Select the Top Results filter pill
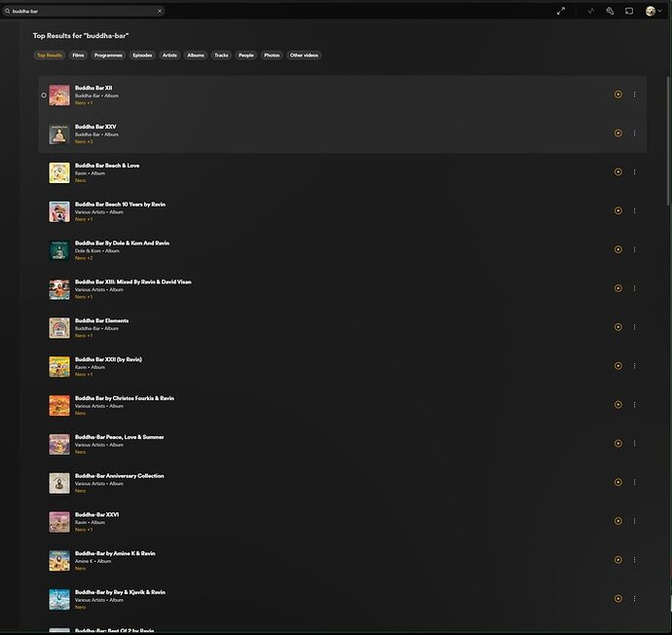Screen dimensions: 672x635 (50, 56)
